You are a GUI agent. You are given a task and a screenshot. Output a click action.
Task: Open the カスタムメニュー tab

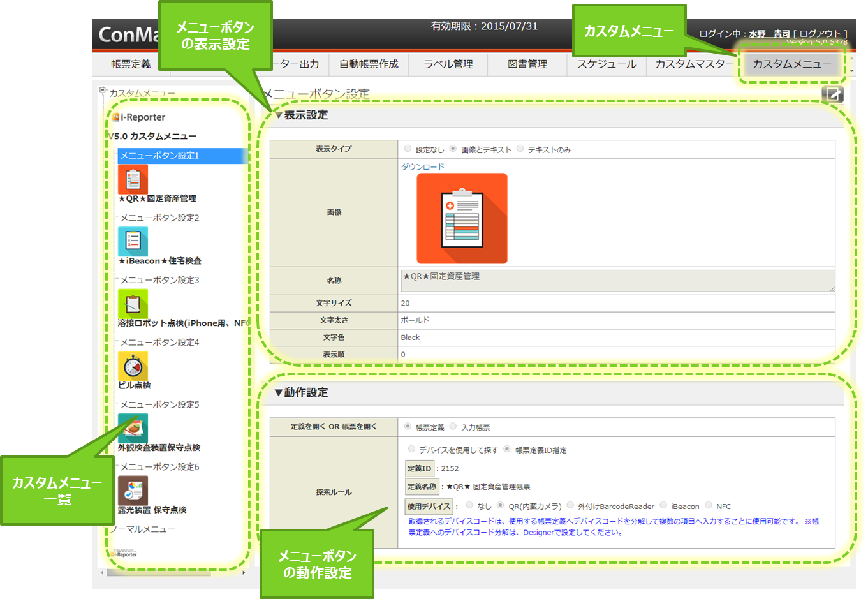tap(791, 64)
